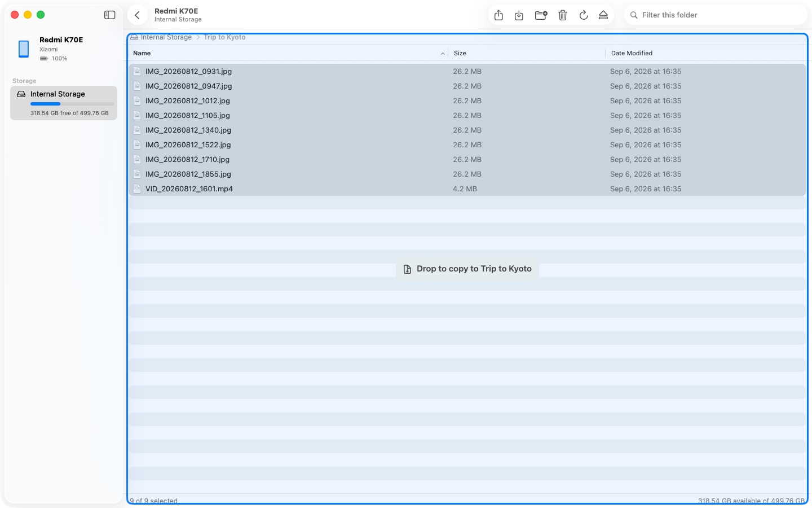812x508 pixels.
Task: Eject the device with the eject icon
Action: pyautogui.click(x=603, y=15)
